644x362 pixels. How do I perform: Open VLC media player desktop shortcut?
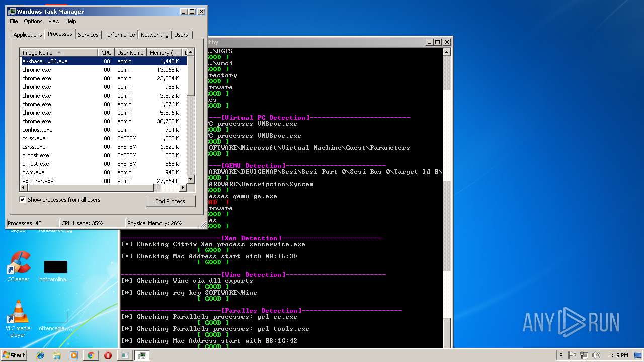tap(18, 319)
